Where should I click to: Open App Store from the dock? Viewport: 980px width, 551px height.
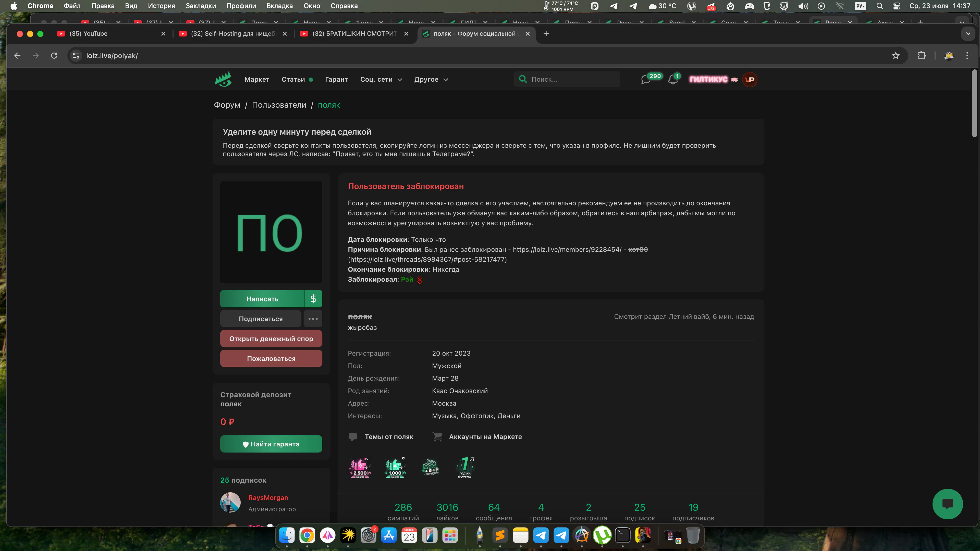[x=389, y=535]
